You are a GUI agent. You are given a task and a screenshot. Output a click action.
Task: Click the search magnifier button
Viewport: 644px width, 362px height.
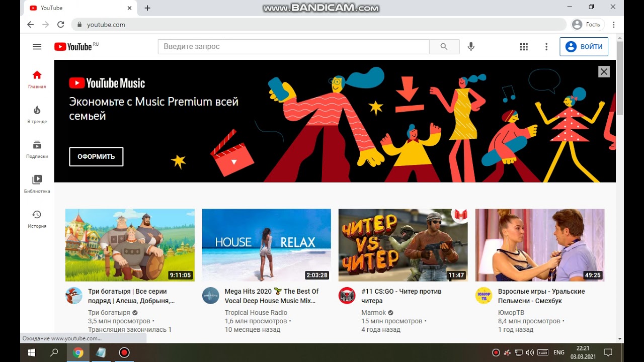pos(444,47)
